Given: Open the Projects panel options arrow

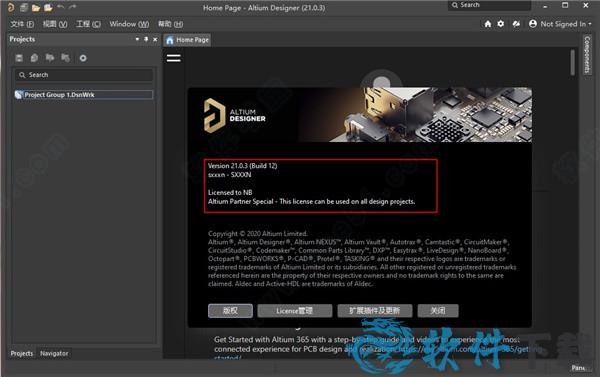Looking at the screenshot, I should coord(137,39).
